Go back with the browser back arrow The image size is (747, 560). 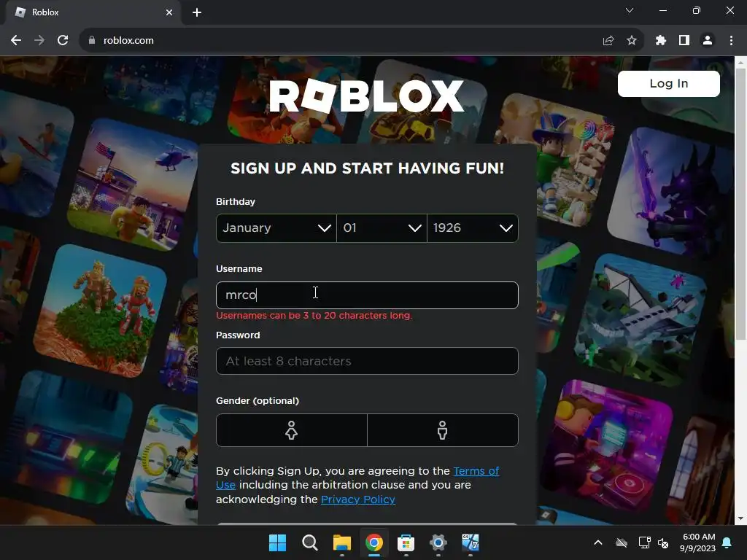coord(16,41)
